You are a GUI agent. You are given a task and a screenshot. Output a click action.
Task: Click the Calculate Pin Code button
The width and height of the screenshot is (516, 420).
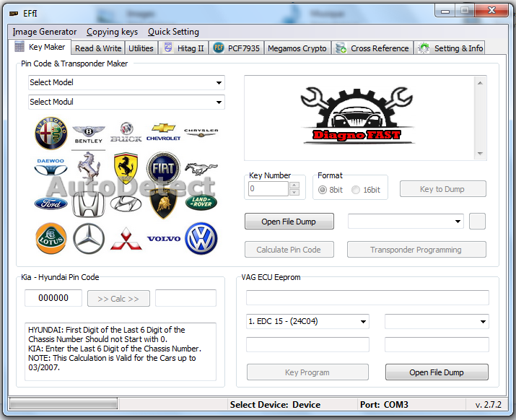pyautogui.click(x=289, y=250)
